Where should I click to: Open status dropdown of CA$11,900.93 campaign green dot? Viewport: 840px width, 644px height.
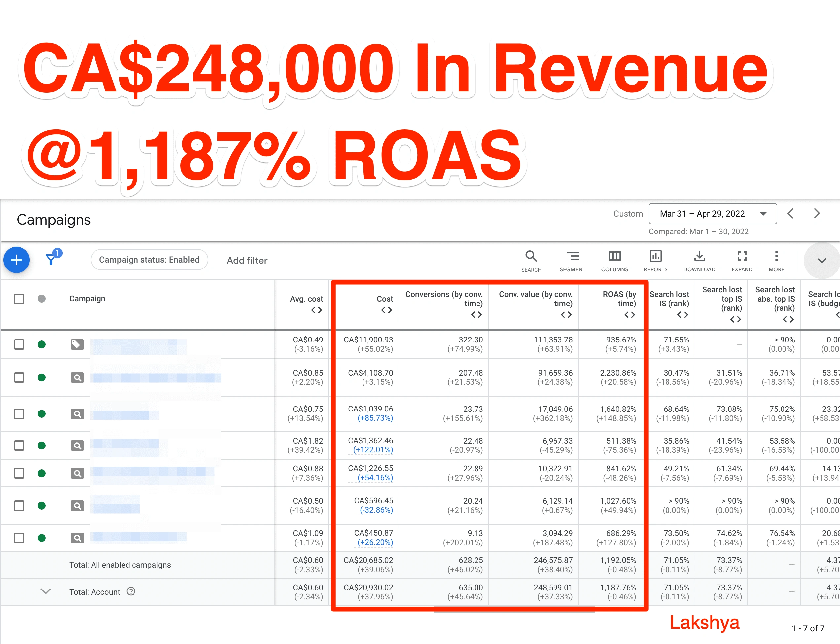point(42,344)
